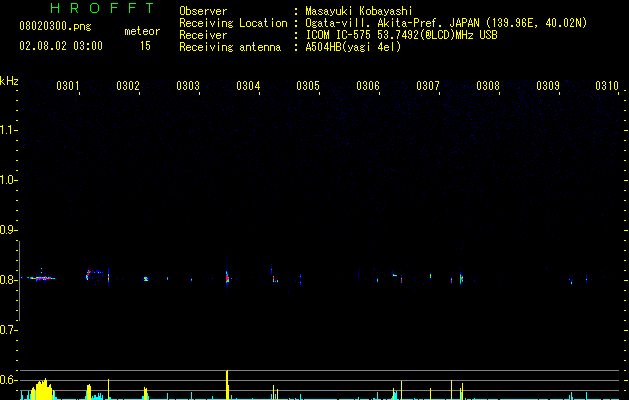Click the 0307 time axis marker

click(x=428, y=86)
